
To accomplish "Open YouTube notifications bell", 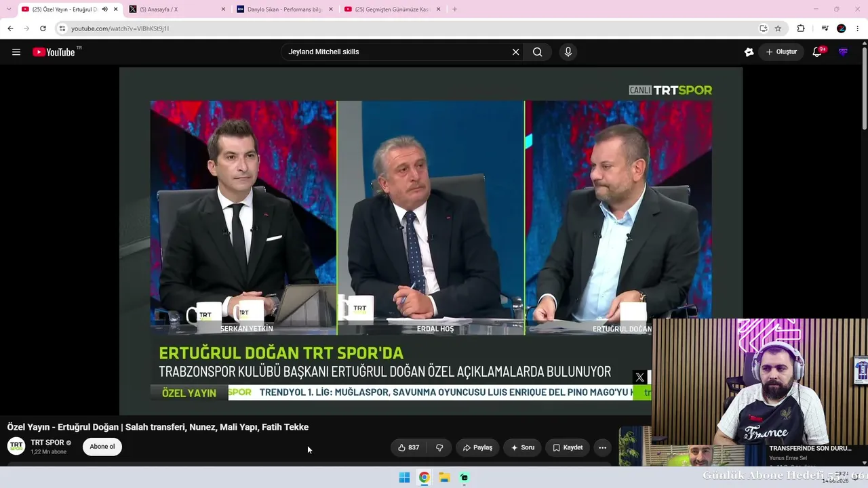I will 817,52.
